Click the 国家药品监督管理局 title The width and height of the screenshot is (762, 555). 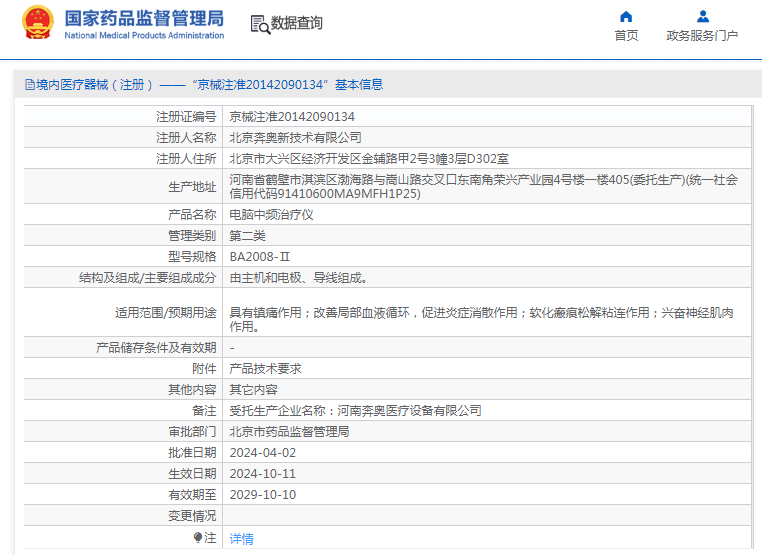pyautogui.click(x=144, y=18)
